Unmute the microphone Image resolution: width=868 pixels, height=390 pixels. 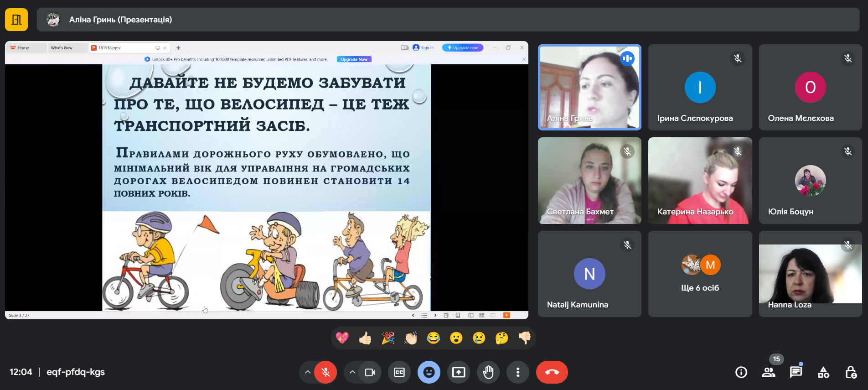[325, 372]
